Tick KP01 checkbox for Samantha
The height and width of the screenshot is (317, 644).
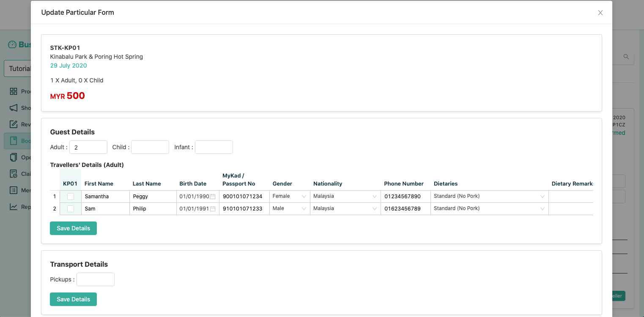pyautogui.click(x=71, y=197)
